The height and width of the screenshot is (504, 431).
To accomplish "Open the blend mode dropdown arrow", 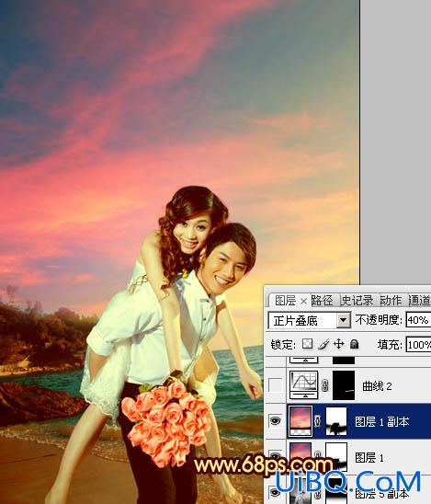I will (344, 320).
